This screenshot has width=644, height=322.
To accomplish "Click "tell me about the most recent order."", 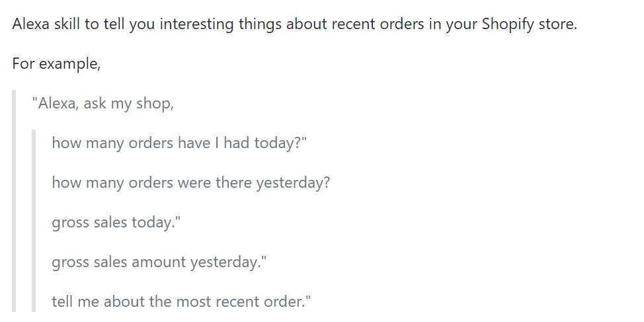I will 181,302.
